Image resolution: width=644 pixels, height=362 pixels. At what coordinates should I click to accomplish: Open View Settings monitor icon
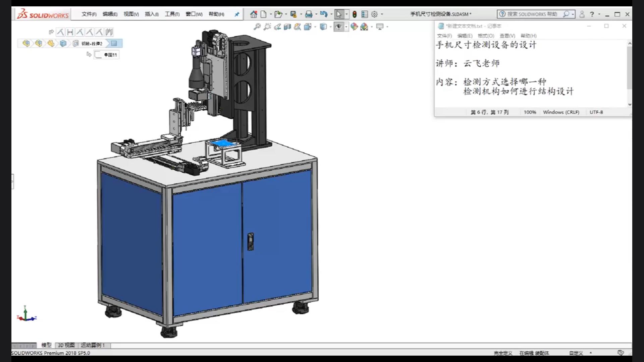pos(380,26)
